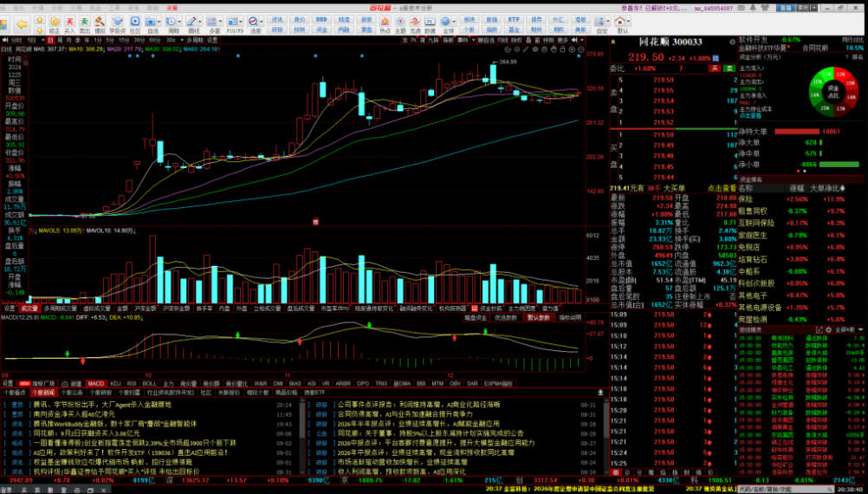Switch to the KDJ indicator tab
The width and height of the screenshot is (868, 494).
[116, 383]
